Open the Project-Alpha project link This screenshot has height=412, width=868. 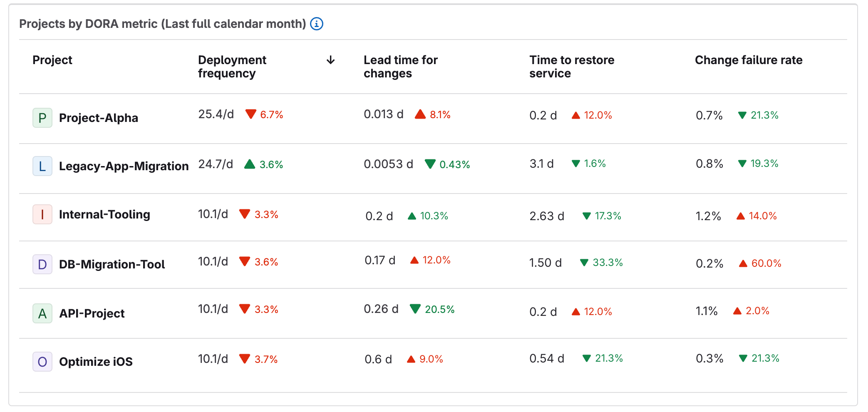(x=98, y=118)
